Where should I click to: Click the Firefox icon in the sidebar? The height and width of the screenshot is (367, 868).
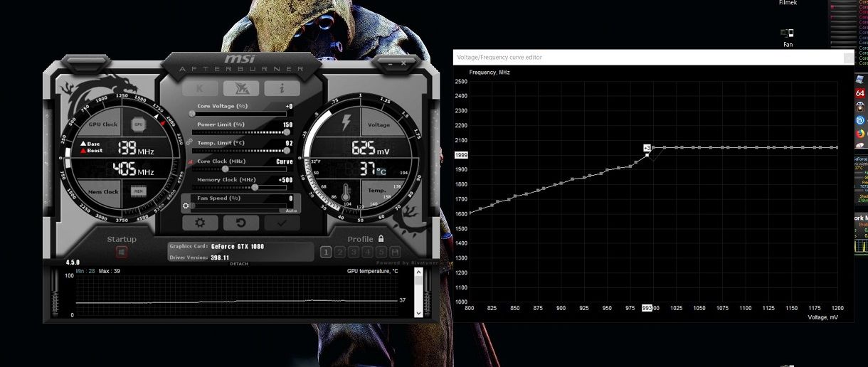point(860,132)
